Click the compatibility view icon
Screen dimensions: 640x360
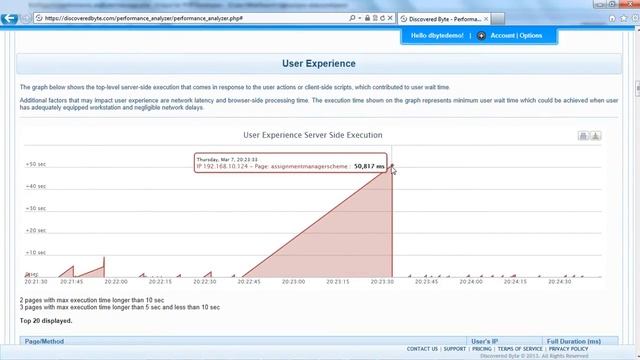coord(375,18)
